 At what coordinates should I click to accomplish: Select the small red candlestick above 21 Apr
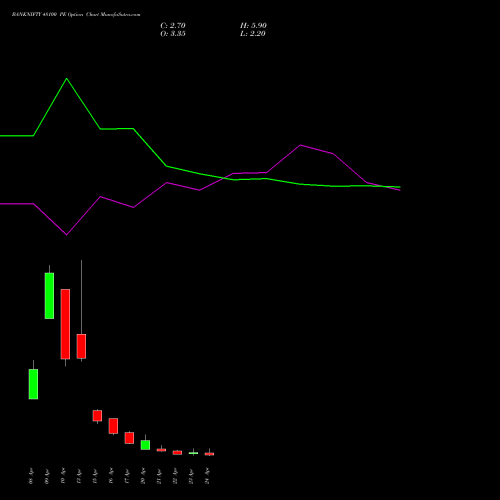[161, 450]
